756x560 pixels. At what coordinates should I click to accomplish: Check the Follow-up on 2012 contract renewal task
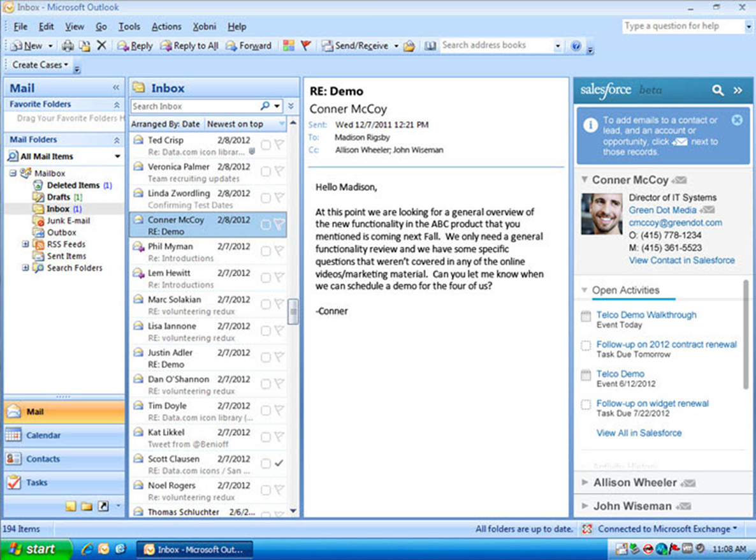tap(586, 345)
